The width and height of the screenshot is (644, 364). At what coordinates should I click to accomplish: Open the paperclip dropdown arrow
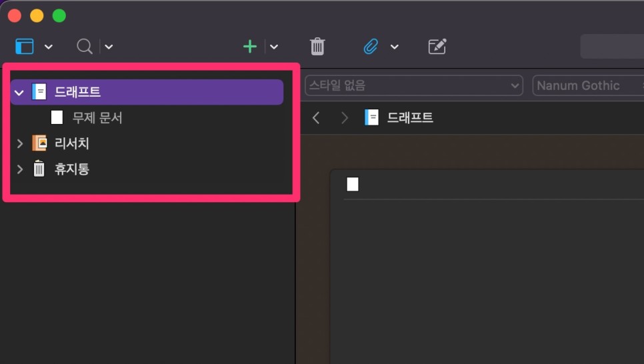(394, 47)
